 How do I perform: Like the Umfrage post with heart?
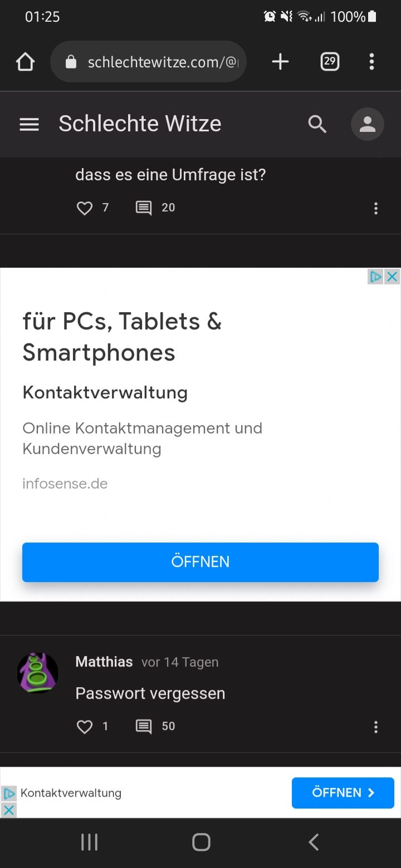tap(84, 208)
